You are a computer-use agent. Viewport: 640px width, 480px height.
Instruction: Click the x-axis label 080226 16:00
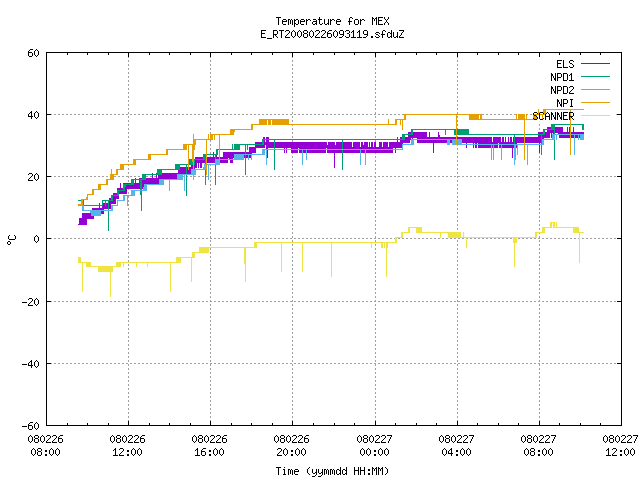[x=209, y=446]
